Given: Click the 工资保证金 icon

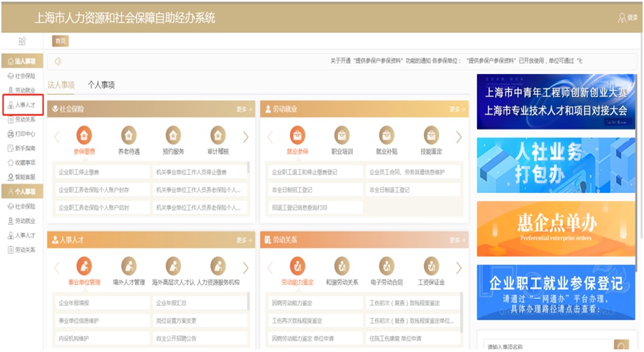Looking at the screenshot, I should (x=431, y=267).
